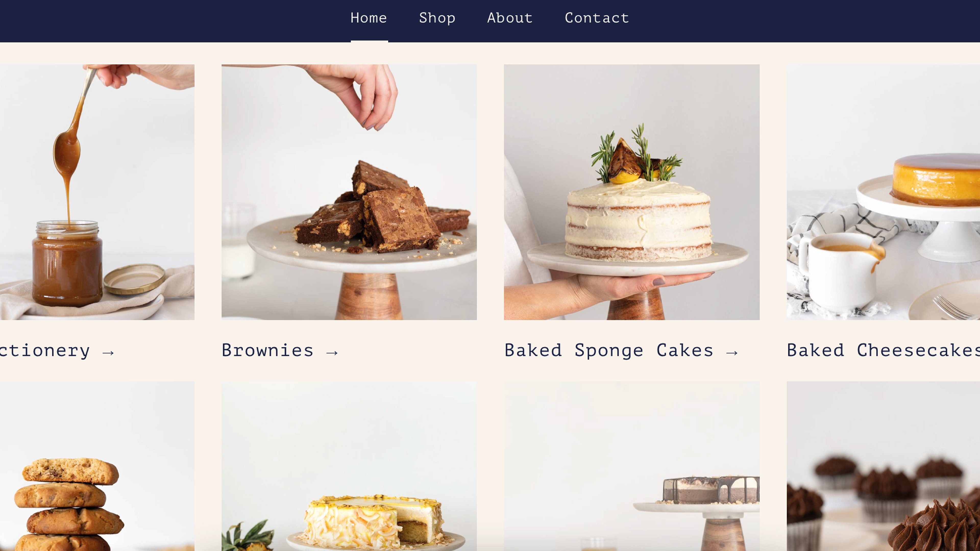Navigate to the Contact page

point(596,18)
